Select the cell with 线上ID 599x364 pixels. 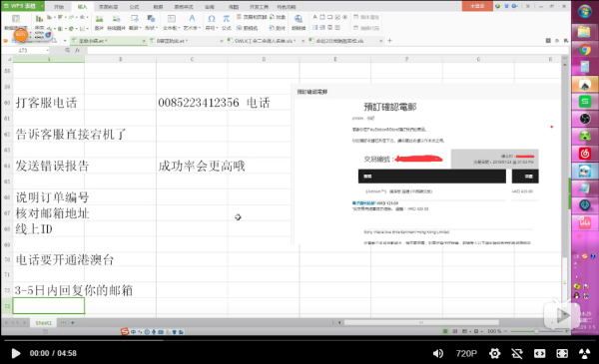click(x=49, y=228)
